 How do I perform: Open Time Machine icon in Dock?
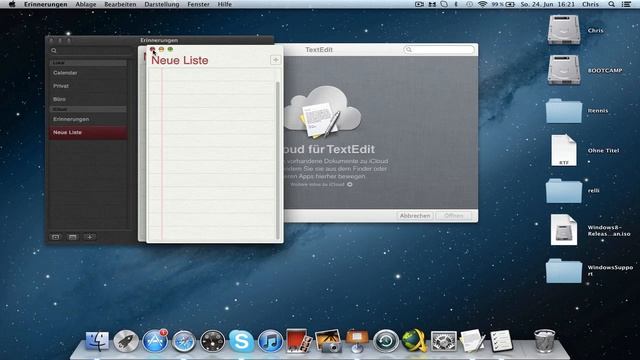point(386,341)
